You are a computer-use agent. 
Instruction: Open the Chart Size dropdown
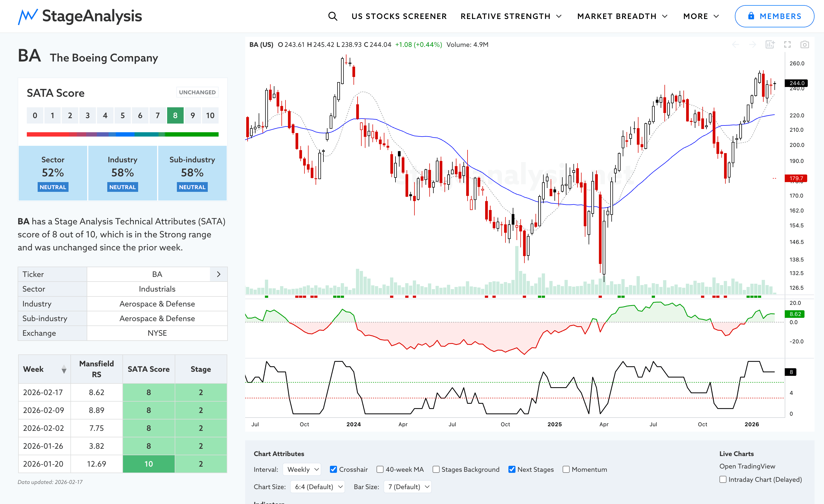317,487
